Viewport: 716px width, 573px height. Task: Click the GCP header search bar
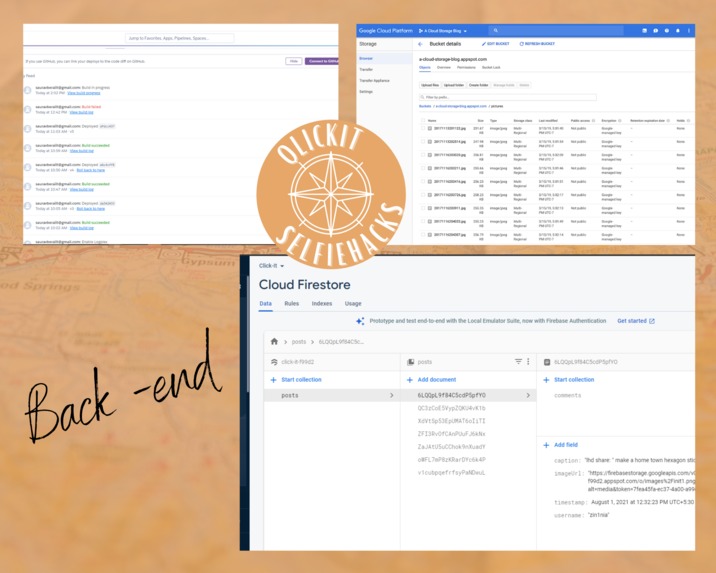pos(556,31)
